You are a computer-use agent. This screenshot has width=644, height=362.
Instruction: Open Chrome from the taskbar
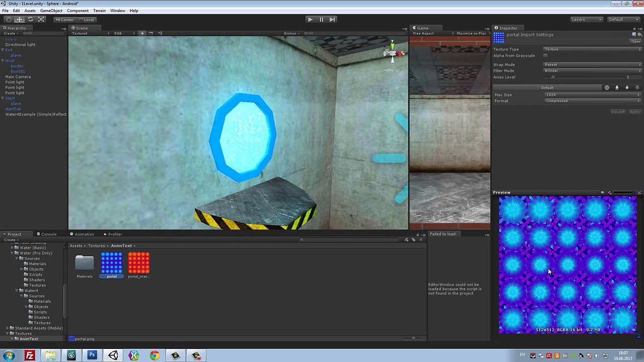[x=154, y=355]
